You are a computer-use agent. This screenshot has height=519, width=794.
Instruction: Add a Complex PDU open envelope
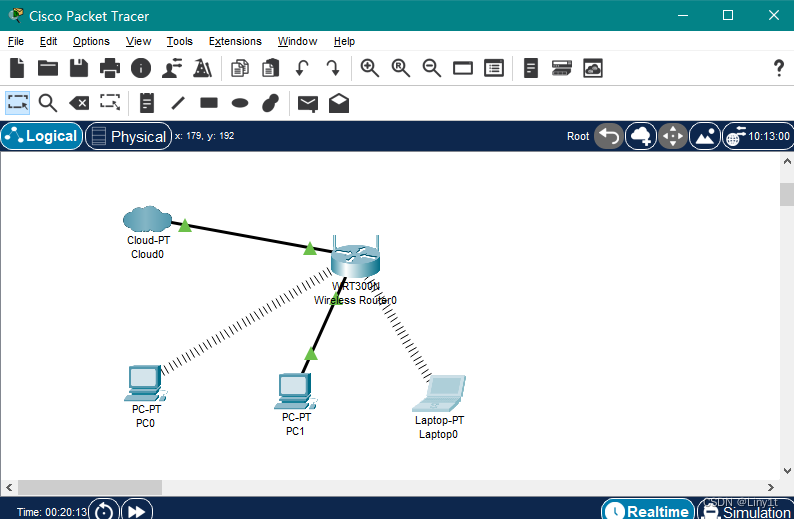tap(339, 103)
